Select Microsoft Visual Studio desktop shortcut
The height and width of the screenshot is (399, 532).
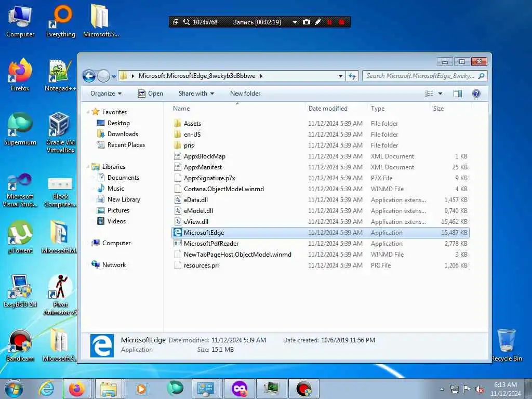20,190
